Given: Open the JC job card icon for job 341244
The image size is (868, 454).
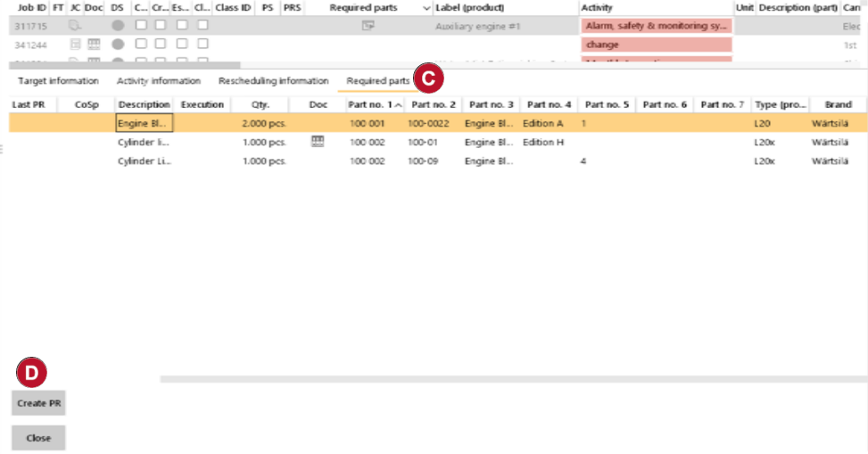Looking at the screenshot, I should pos(75,45).
